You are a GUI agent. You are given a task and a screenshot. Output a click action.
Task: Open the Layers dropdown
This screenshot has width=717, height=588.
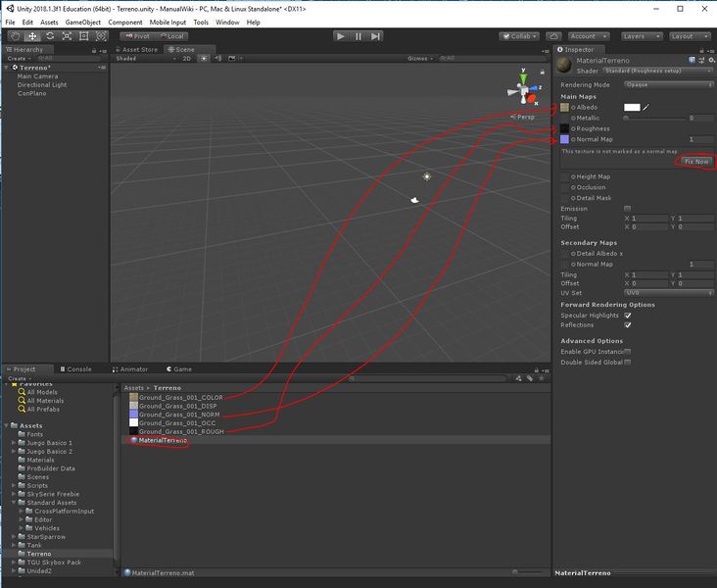point(642,36)
